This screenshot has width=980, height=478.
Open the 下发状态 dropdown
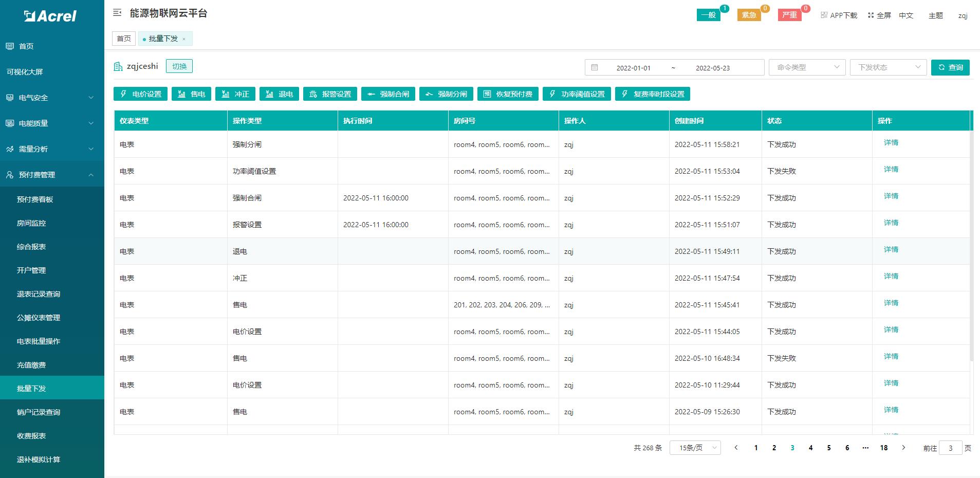coord(888,67)
